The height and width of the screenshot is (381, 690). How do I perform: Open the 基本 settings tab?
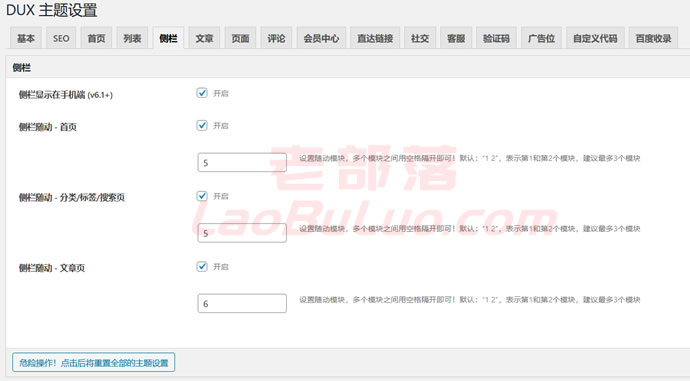(26, 38)
